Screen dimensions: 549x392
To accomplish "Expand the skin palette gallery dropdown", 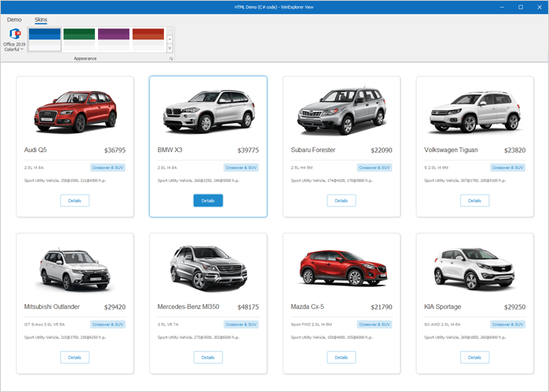I will [170, 49].
